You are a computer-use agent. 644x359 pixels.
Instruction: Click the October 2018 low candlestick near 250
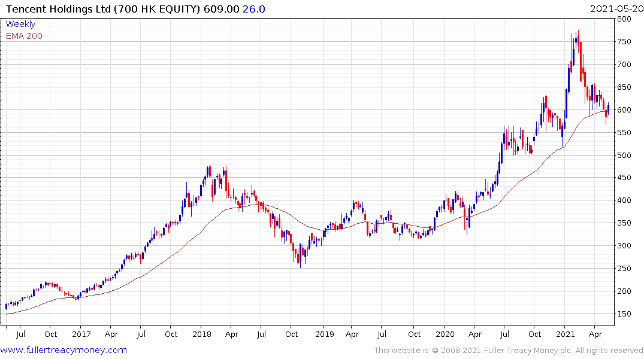point(301,255)
